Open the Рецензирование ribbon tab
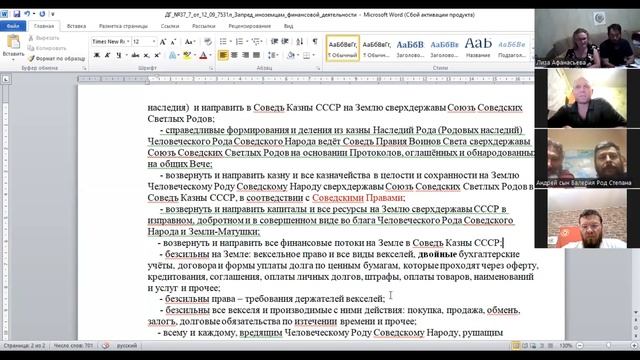 pos(249,26)
